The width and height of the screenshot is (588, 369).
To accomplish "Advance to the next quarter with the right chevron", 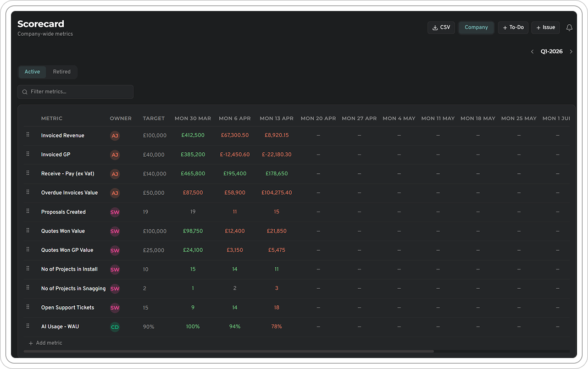I will tap(571, 51).
